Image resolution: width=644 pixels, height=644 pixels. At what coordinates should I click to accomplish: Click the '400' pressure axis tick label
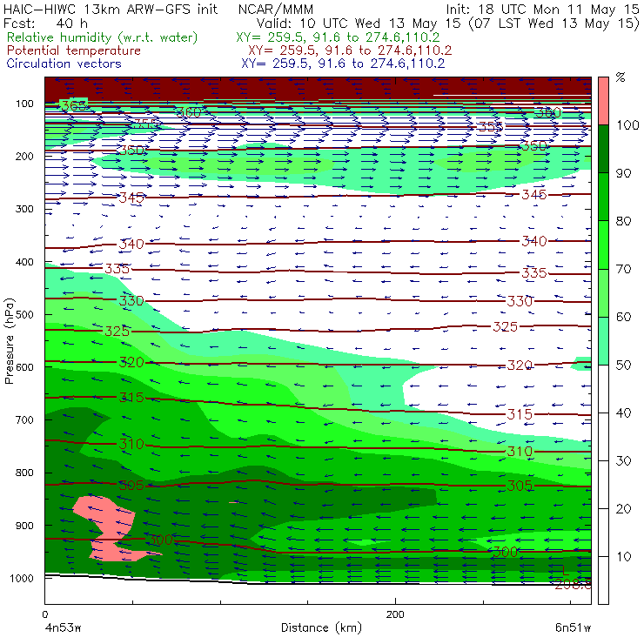pos(24,262)
